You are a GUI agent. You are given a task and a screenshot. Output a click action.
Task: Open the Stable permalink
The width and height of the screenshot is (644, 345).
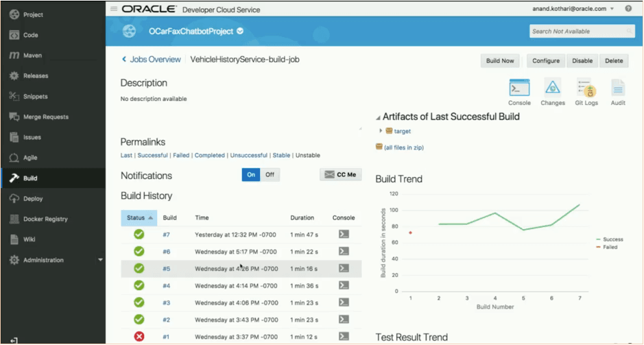coord(281,155)
